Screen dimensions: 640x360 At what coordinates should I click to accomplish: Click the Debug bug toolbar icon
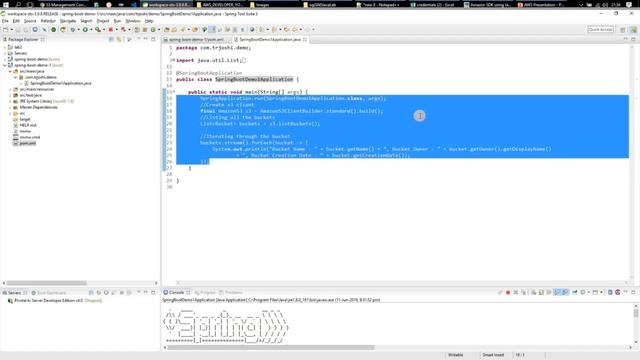click(x=73, y=29)
